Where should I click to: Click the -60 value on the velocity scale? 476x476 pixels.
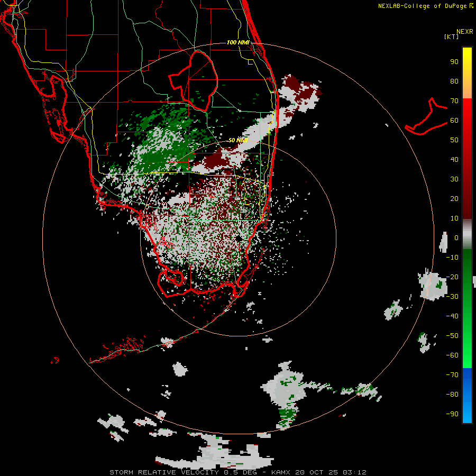(452, 355)
